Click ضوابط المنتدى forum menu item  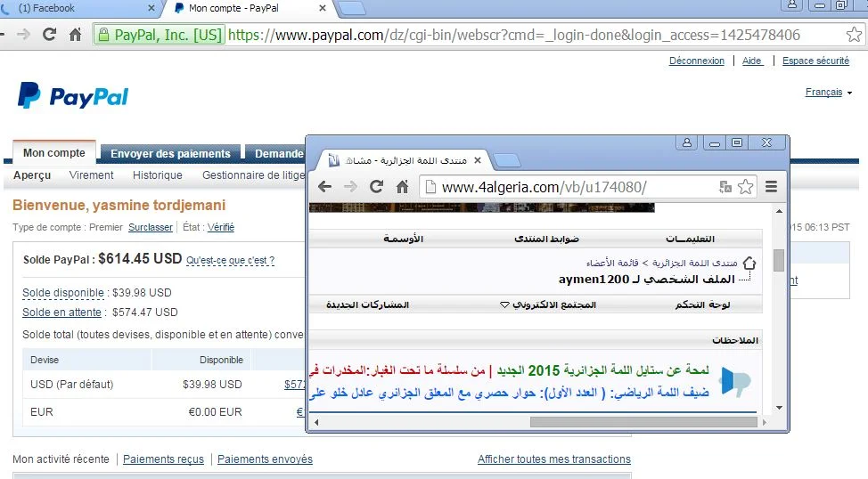pos(546,239)
